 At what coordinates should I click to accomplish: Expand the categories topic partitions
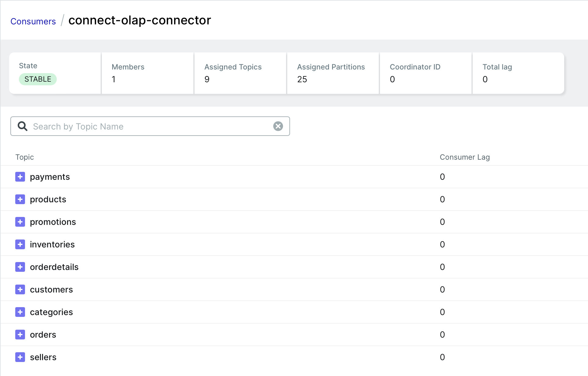pyautogui.click(x=20, y=312)
